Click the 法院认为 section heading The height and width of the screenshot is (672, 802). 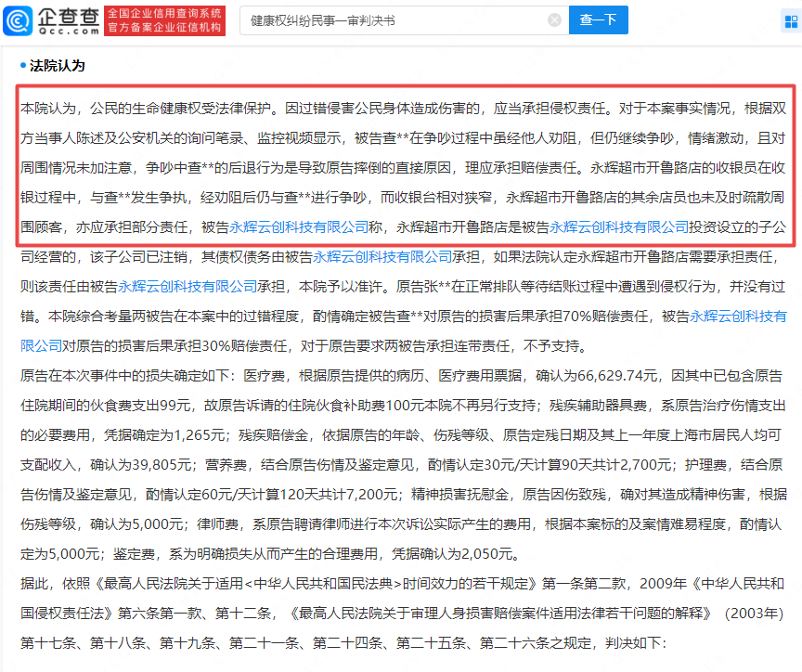(58, 66)
